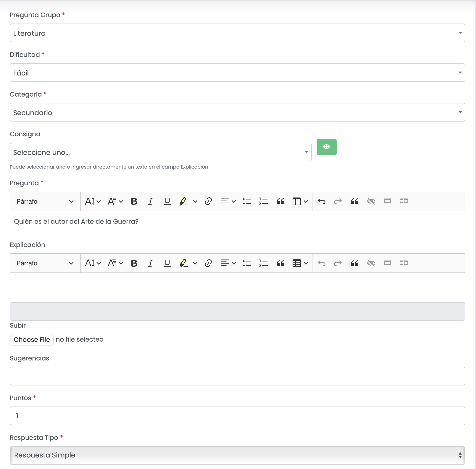Open insert table menu in Explicación editor
476x469 pixels.
point(300,263)
